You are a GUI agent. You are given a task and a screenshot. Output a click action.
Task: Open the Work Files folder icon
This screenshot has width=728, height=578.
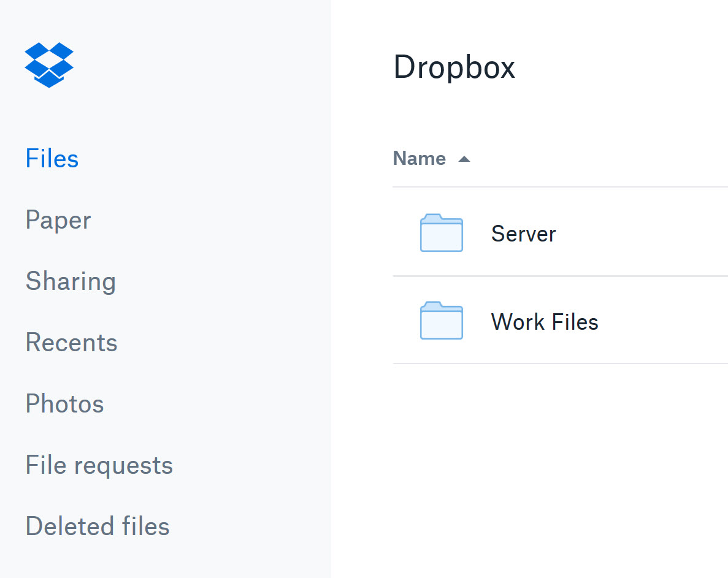coord(441,321)
